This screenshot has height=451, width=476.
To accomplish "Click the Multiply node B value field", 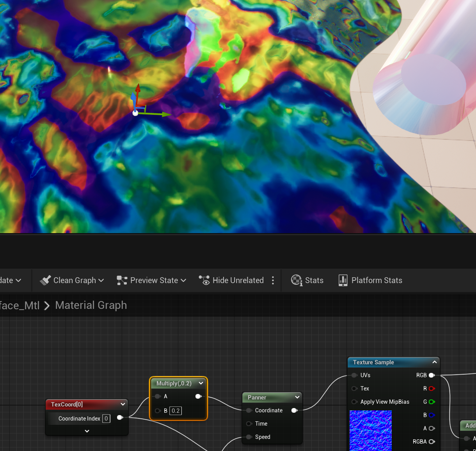I will coord(176,411).
